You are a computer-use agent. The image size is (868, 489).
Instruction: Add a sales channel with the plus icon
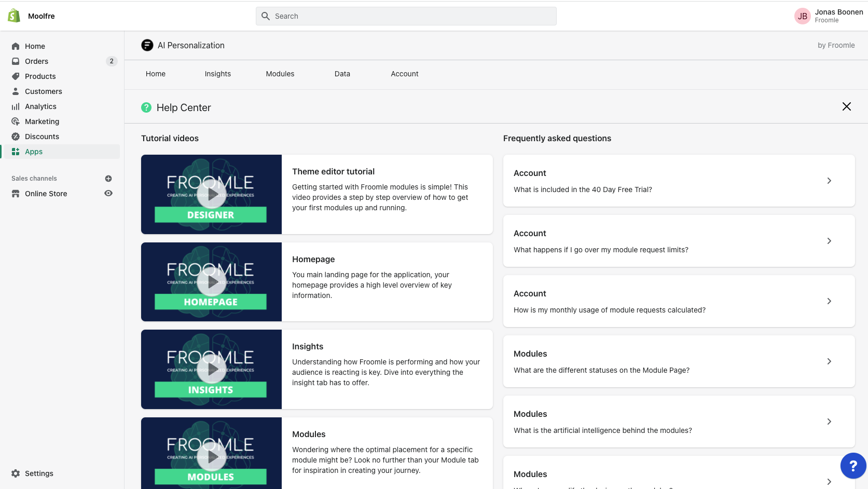(x=108, y=178)
